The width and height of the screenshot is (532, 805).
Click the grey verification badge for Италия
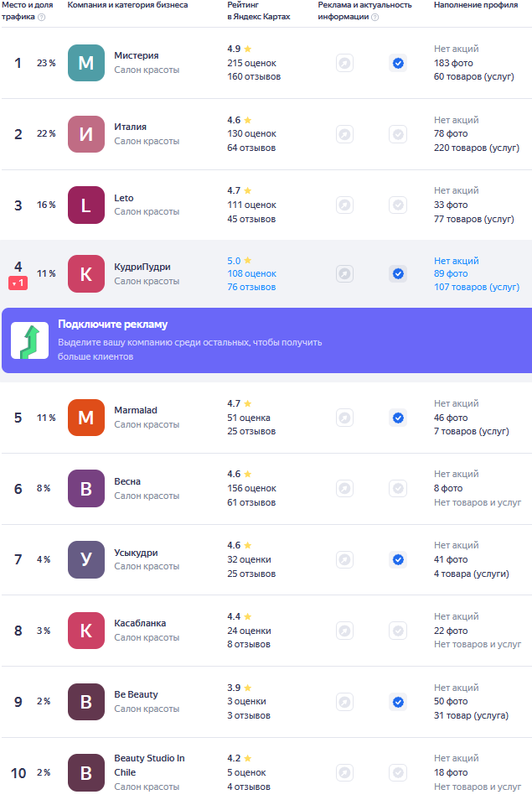coord(398,134)
